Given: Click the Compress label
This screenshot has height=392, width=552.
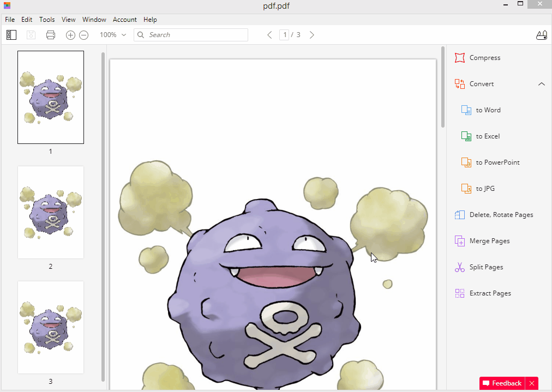Looking at the screenshot, I should click(485, 58).
